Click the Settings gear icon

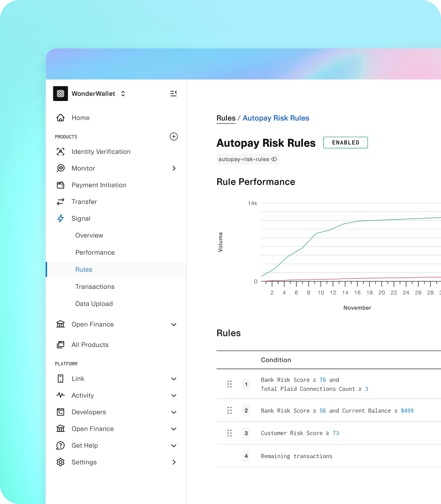pos(60,462)
